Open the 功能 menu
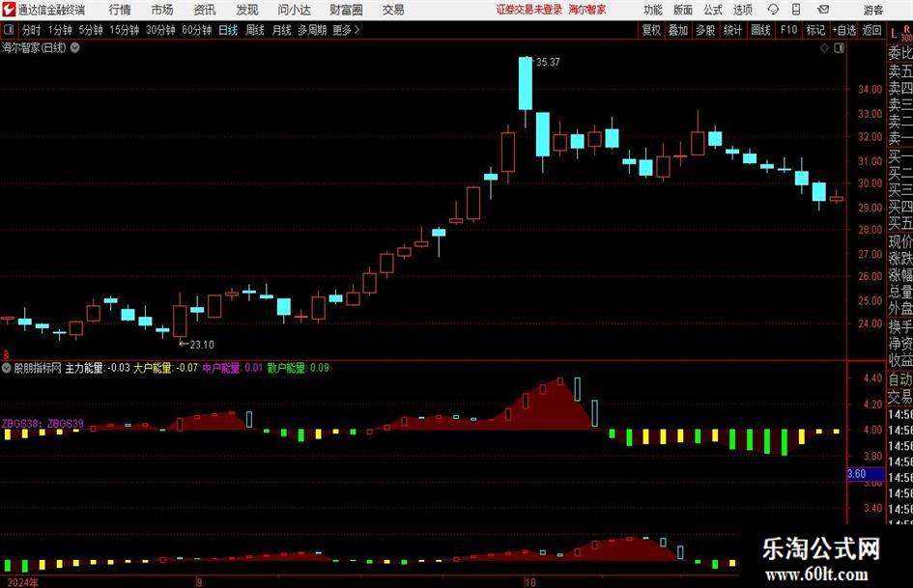This screenshot has height=588, width=913. coord(653,10)
